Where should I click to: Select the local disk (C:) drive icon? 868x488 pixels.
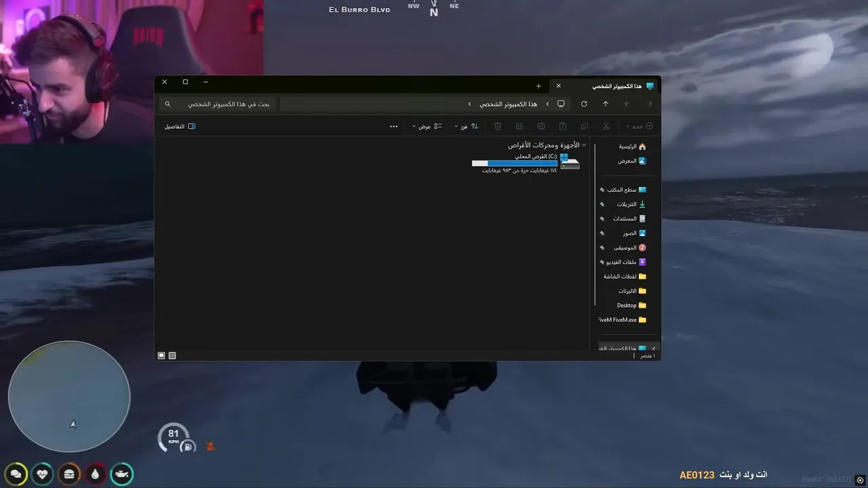click(x=570, y=161)
